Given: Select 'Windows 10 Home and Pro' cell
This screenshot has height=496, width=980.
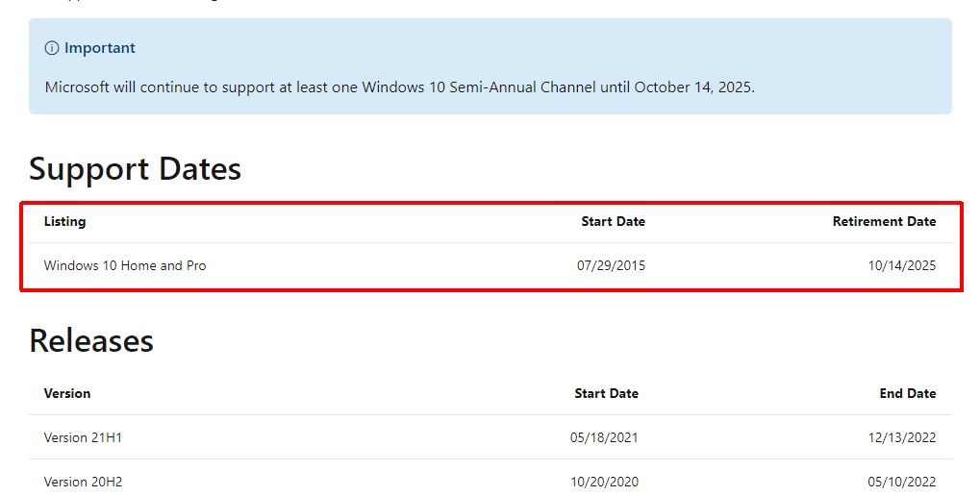Looking at the screenshot, I should 125,265.
